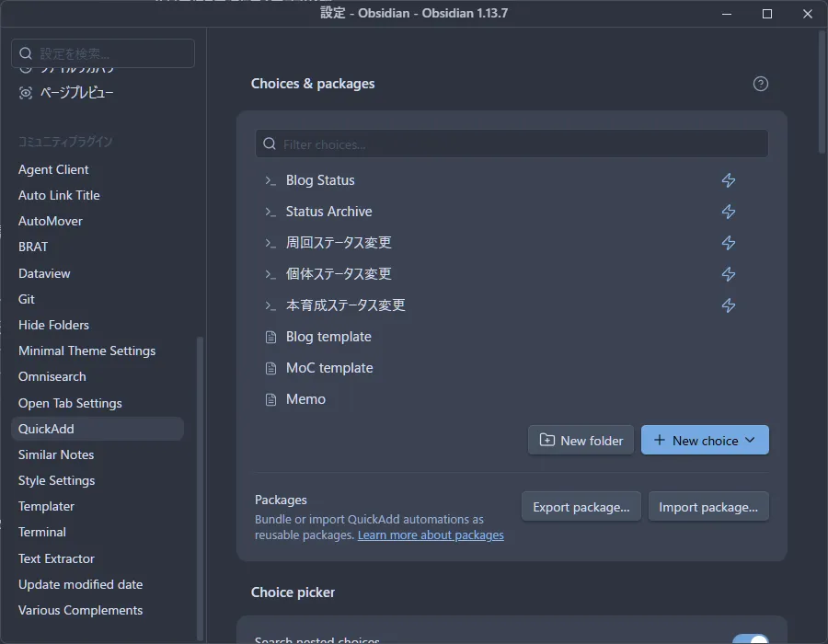Open the Choices & packages help icon
828x644 pixels.
[x=761, y=84]
